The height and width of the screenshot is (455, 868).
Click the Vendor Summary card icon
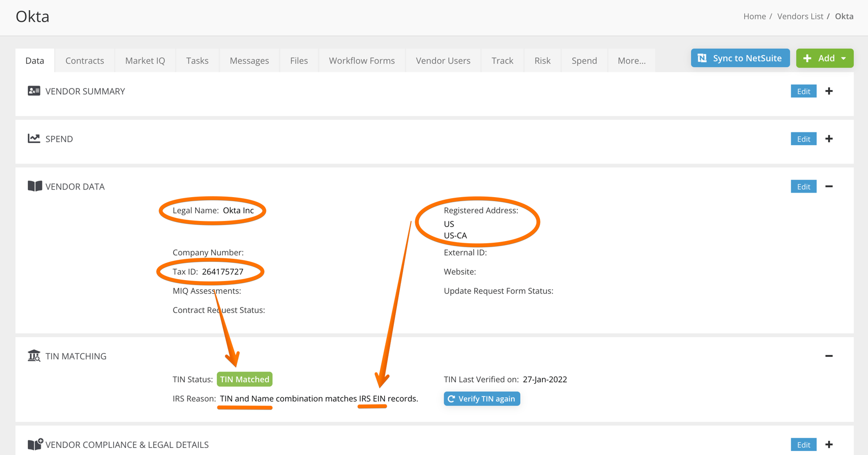click(x=34, y=91)
